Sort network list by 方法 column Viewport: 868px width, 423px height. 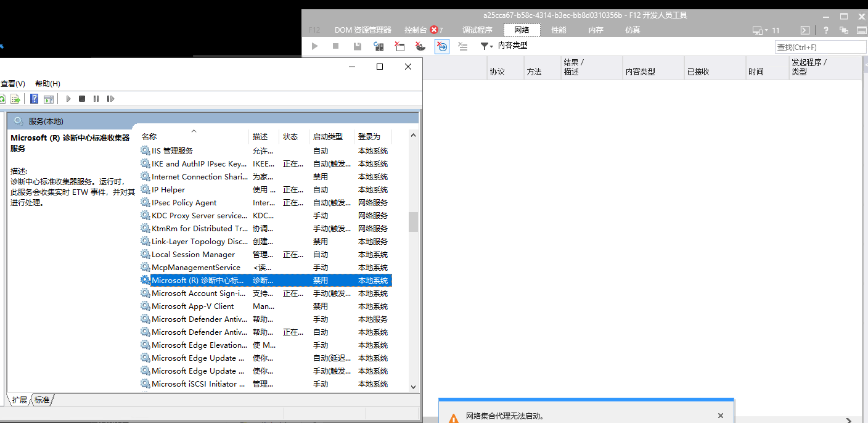tap(542, 68)
